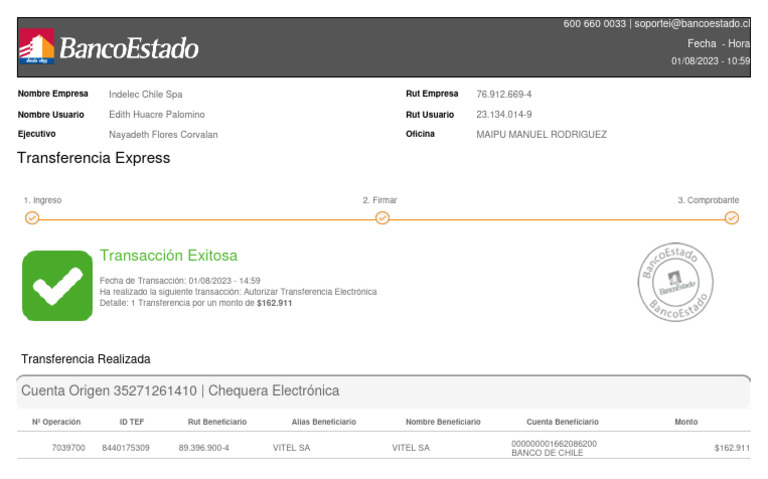Click the Transacción Exitosa title

coord(168,255)
